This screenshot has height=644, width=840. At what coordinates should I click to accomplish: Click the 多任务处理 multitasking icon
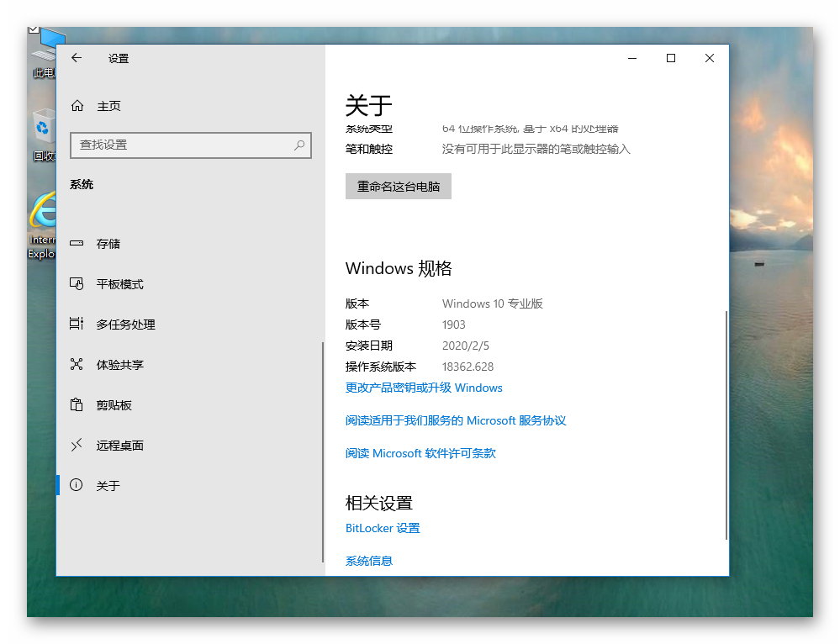77,324
